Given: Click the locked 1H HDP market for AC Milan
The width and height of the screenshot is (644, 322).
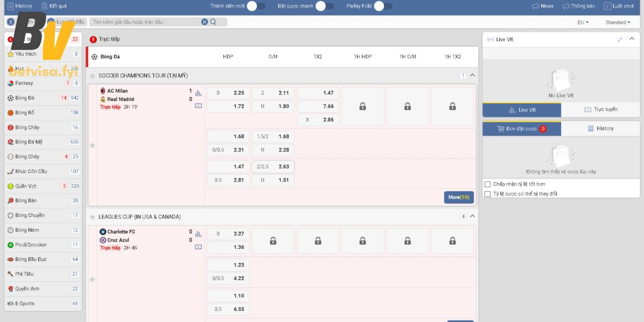Looking at the screenshot, I should [x=362, y=106].
